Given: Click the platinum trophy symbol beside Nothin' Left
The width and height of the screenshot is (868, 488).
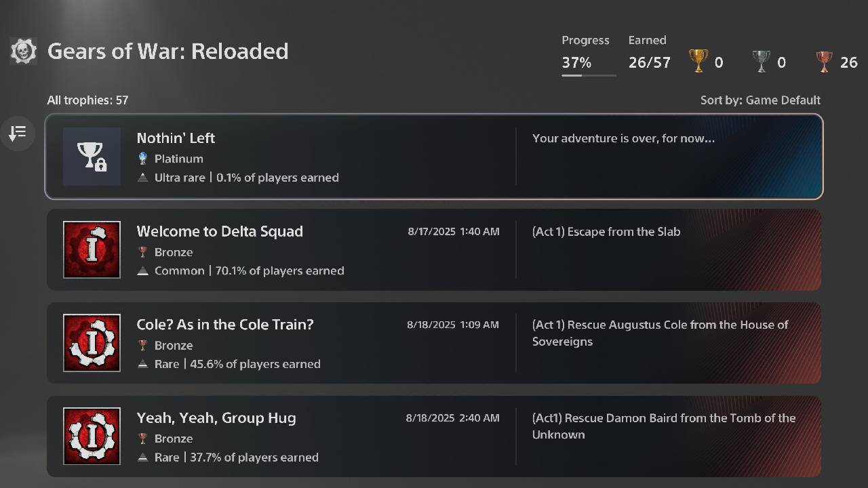Looking at the screenshot, I should 143,159.
